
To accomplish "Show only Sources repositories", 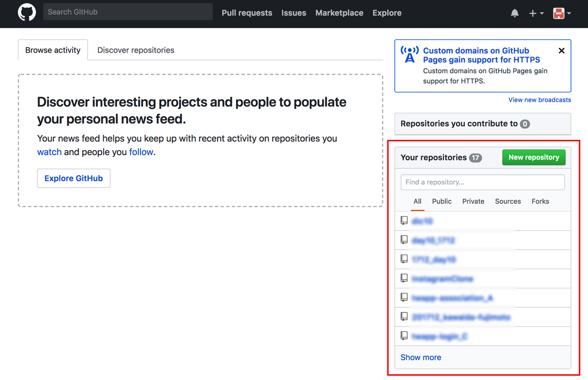I will tap(508, 202).
